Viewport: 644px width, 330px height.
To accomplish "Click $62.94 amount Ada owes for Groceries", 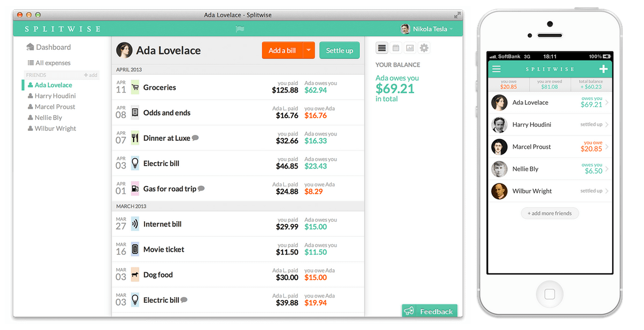I will [316, 90].
